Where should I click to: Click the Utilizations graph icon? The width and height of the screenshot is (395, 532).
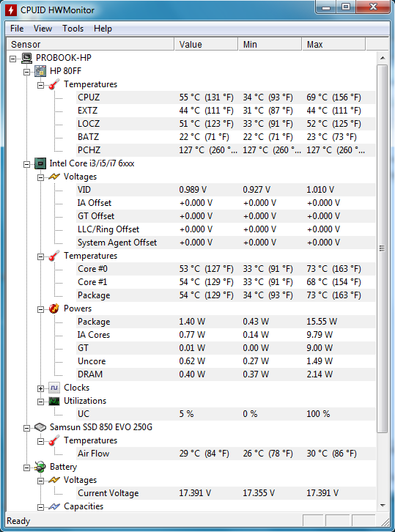click(x=54, y=401)
